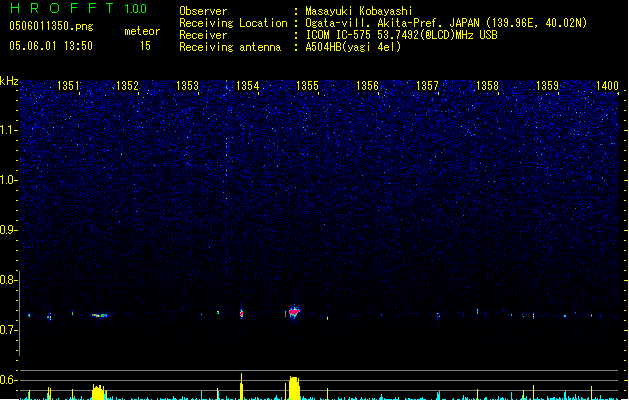
Task: Click the HROFFT 1.0.0 title text
Action: click(x=78, y=8)
